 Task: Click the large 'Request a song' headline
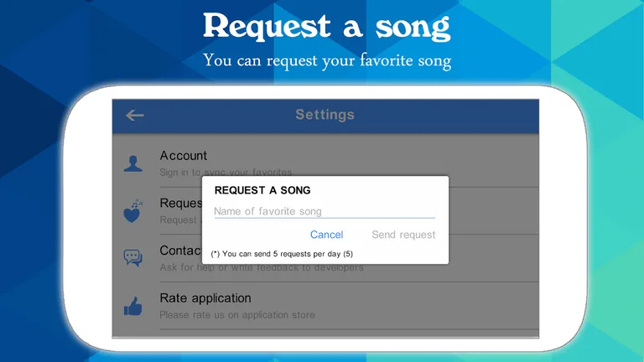click(x=326, y=26)
